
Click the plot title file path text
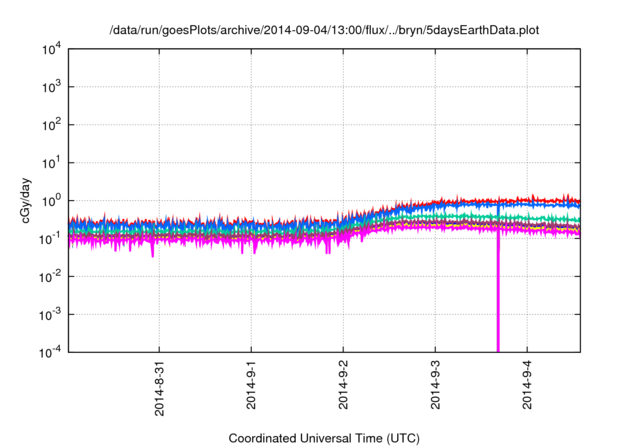(324, 30)
